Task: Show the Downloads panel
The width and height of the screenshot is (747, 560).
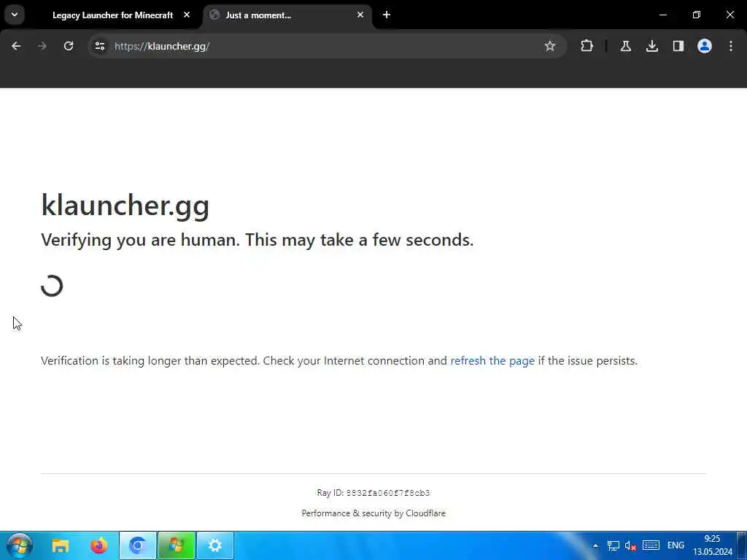Action: (x=652, y=46)
